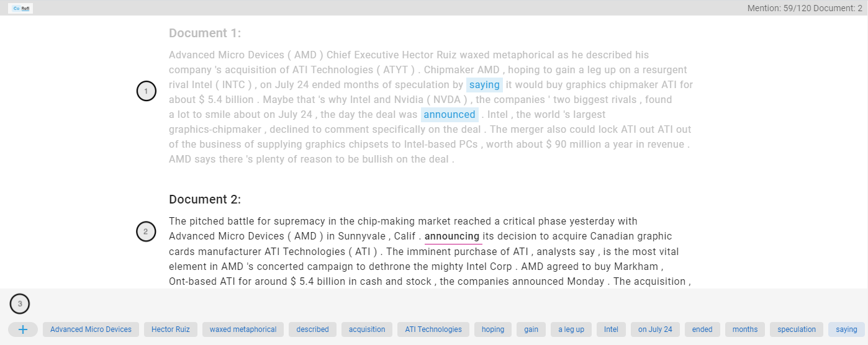Select the 'ATI Technologies' cluster chip

433,329
